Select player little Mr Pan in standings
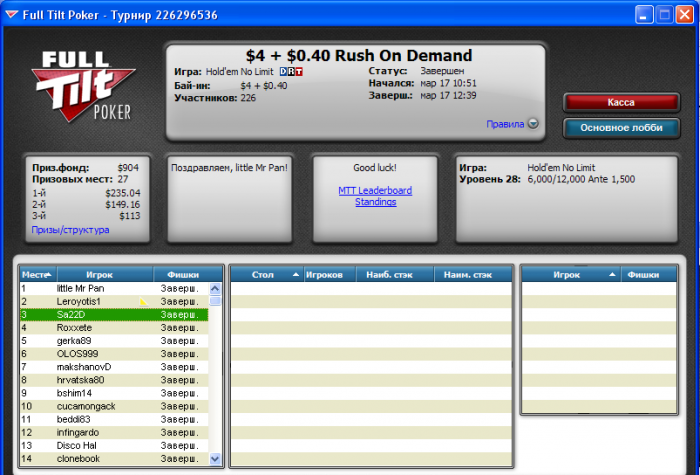This screenshot has width=700, height=475. 114,288
